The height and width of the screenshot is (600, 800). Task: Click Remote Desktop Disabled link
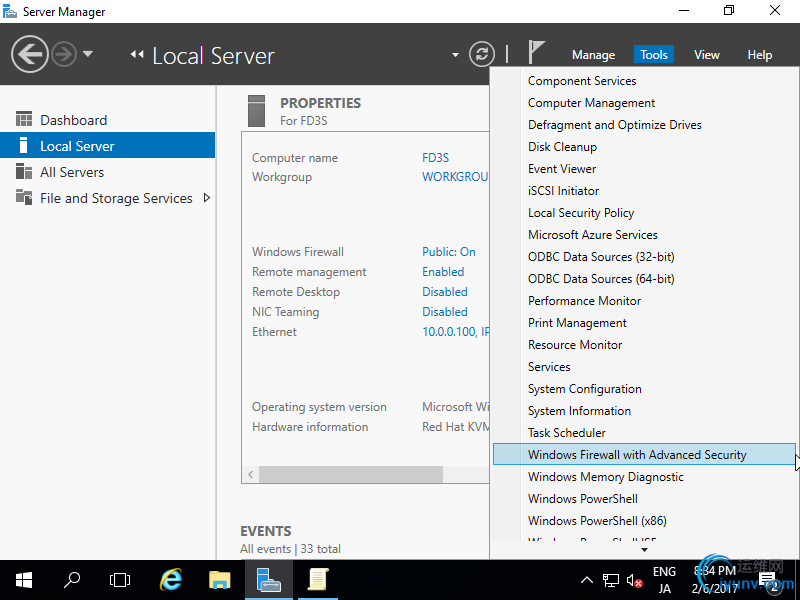tap(444, 291)
